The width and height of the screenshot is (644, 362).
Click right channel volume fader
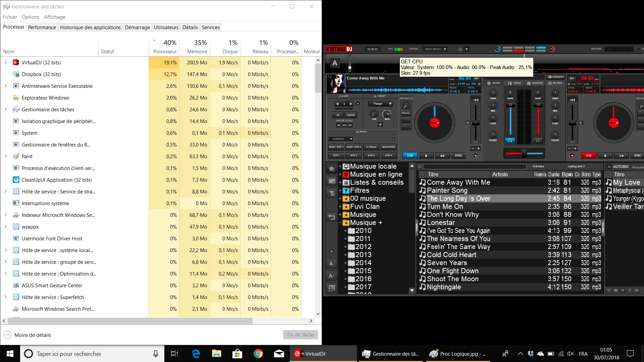tap(538, 105)
